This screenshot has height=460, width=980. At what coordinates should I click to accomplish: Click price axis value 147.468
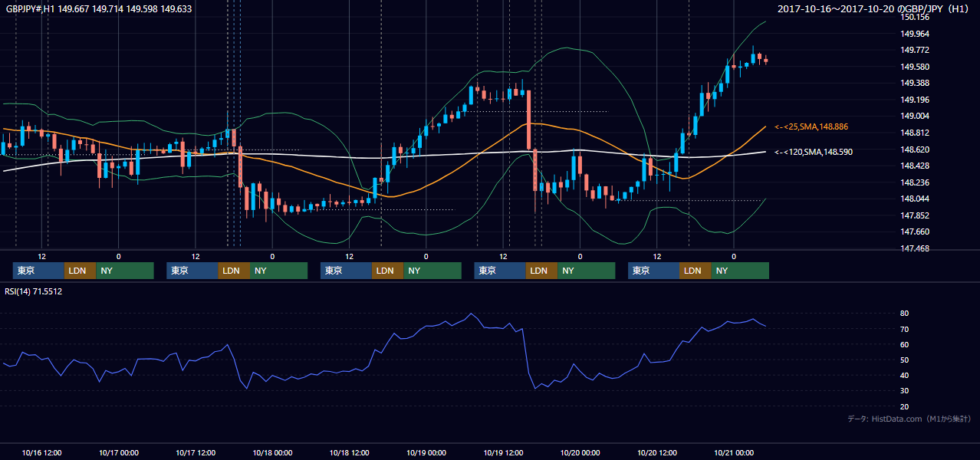(x=914, y=248)
